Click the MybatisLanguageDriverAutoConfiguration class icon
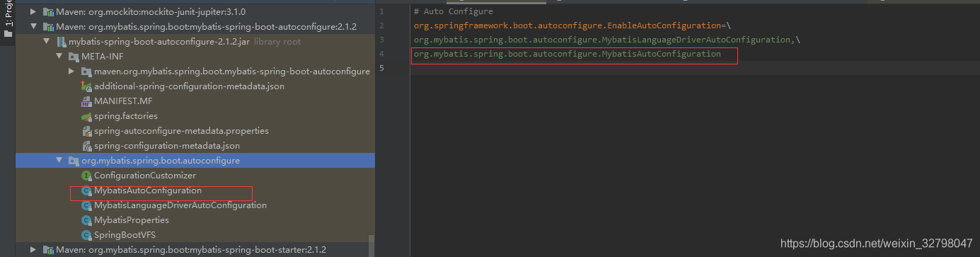The image size is (980, 257). [x=86, y=205]
